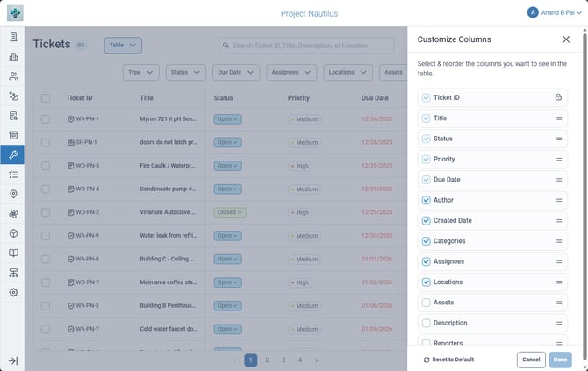Check the Description column checkbox
Viewport: 588px width, 371px height.
(426, 323)
